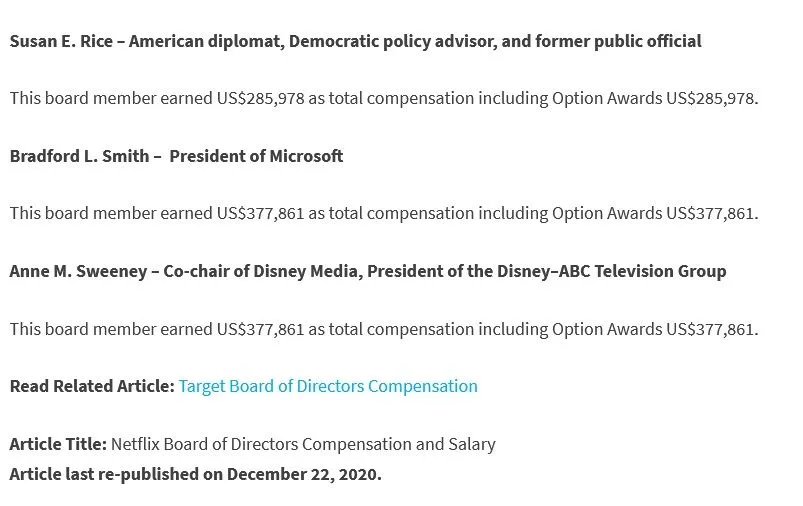Click US$285,978 following 'Option Awards'
The width and height of the screenshot is (803, 506).
(710, 98)
